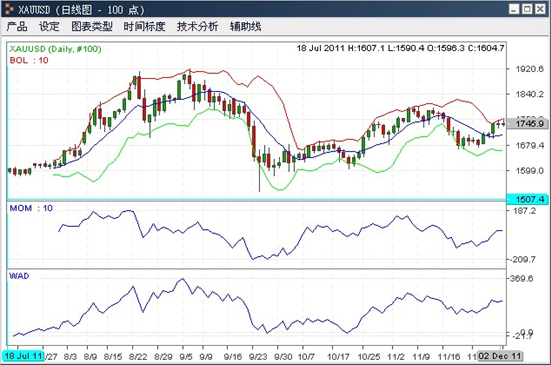
Task: Click the 8/22 date axis label
Action: click(x=138, y=357)
